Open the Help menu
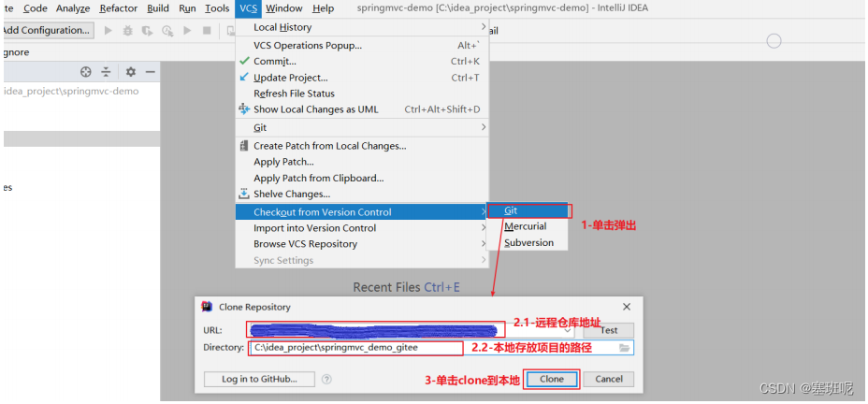The image size is (868, 404). click(323, 8)
